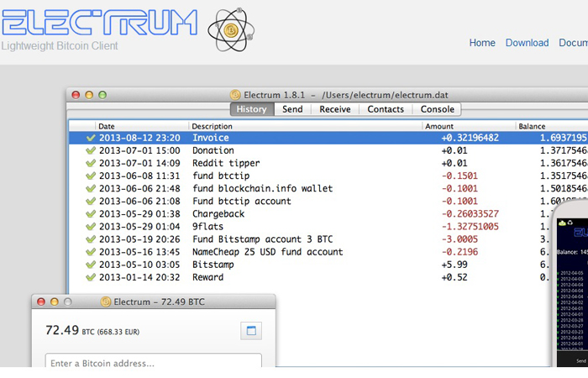Select the Chargeback transaction row
588x378 pixels.
(328, 213)
